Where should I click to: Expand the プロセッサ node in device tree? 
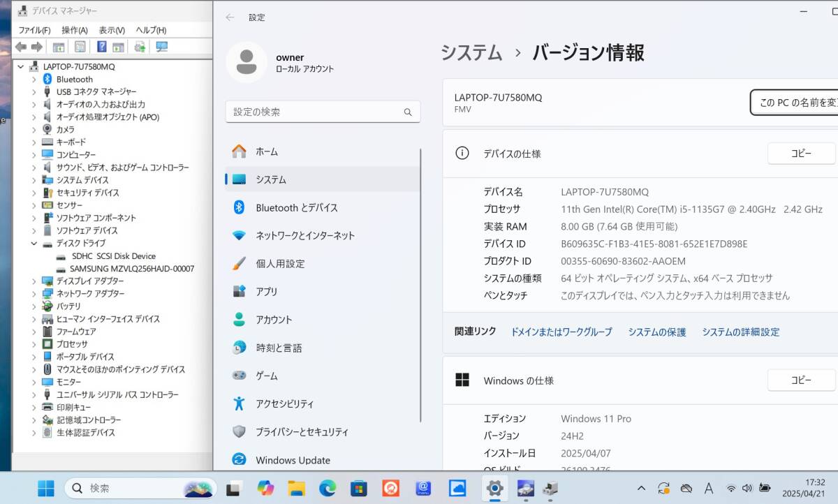[x=34, y=344]
